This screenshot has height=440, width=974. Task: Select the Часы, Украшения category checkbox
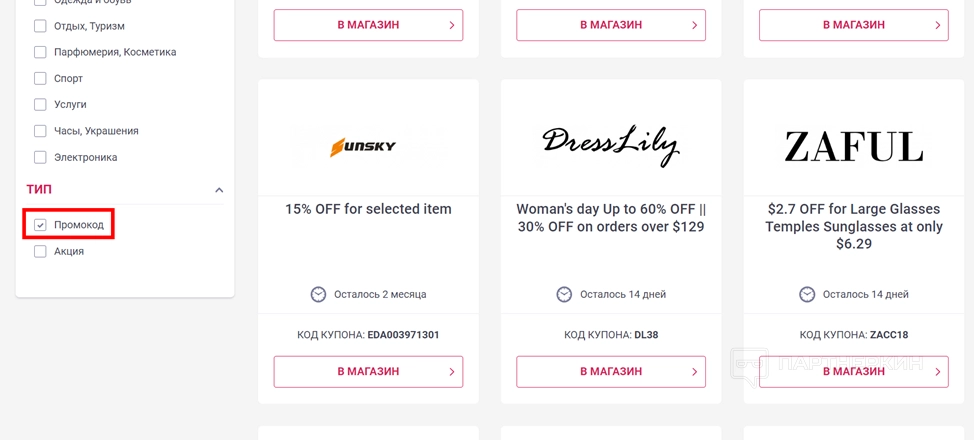pos(41,131)
